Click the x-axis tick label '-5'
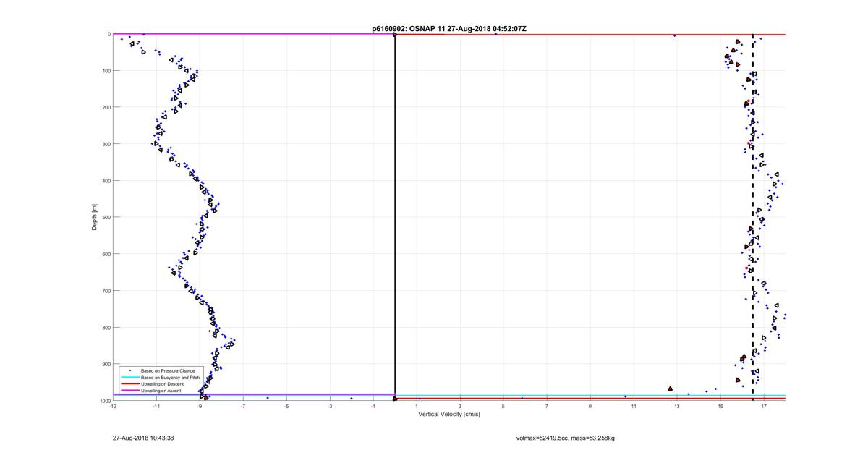868x450 pixels. coord(286,407)
